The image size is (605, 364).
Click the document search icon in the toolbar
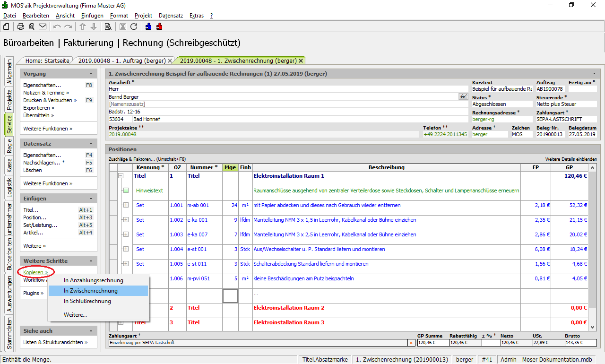[108, 26]
